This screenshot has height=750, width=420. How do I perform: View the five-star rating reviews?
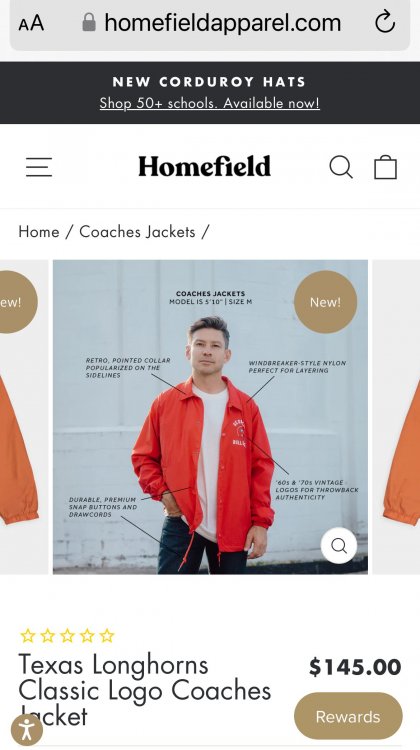pyautogui.click(x=67, y=636)
